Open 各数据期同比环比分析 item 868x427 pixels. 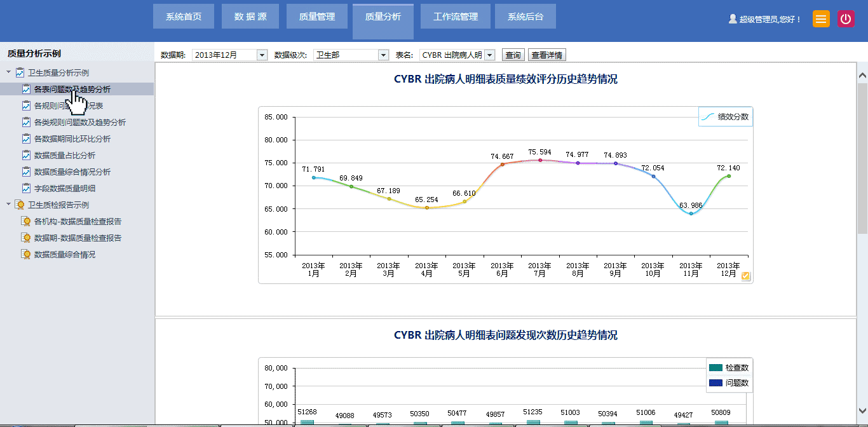click(x=72, y=139)
